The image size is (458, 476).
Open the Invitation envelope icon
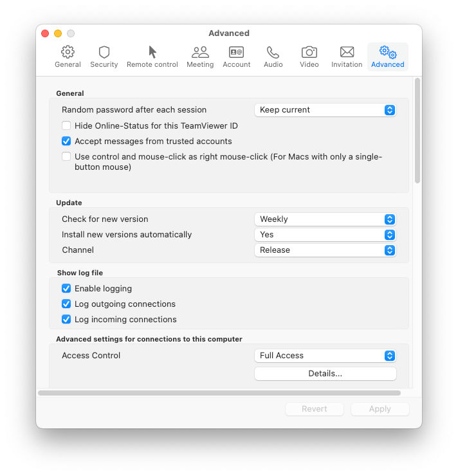tap(347, 52)
